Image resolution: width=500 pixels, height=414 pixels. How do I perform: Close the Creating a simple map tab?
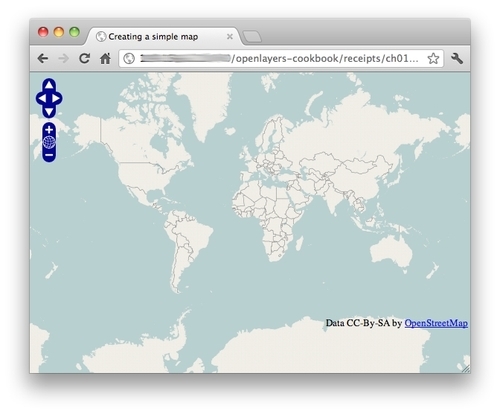[x=230, y=37]
